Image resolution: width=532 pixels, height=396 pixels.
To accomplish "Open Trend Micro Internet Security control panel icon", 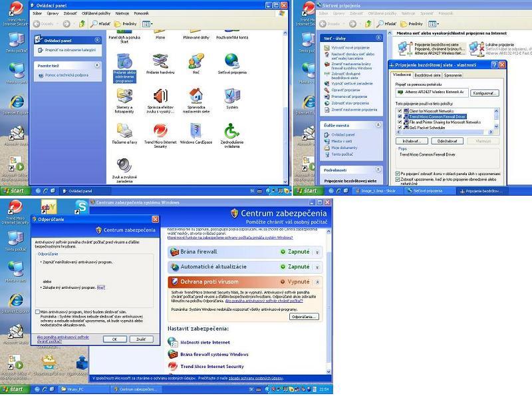I will pyautogui.click(x=160, y=136).
